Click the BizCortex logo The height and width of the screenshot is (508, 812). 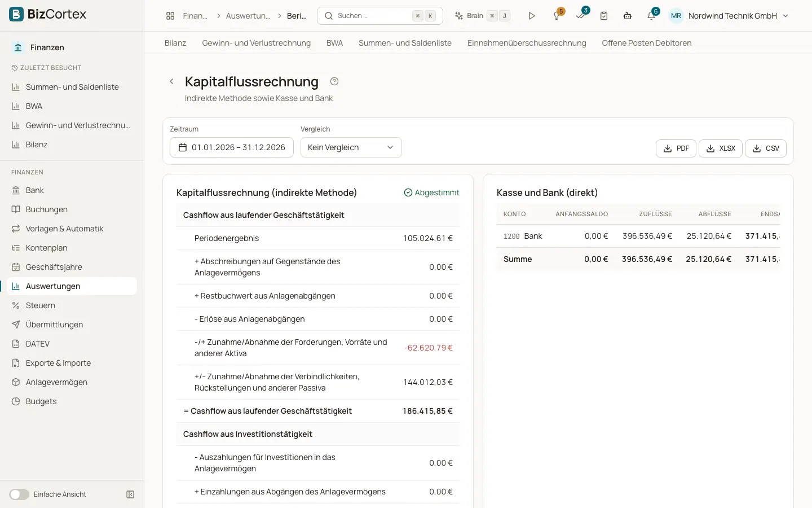(48, 14)
